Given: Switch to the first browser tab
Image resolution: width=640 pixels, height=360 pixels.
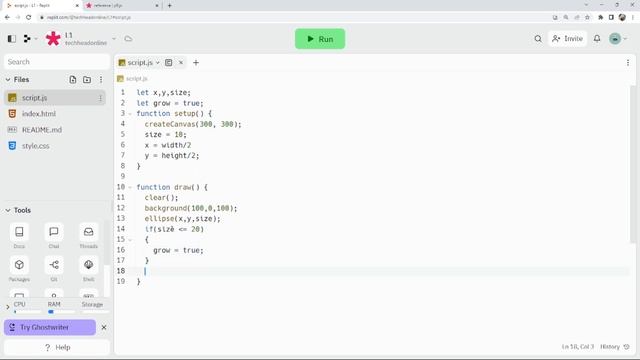Looking at the screenshot, I should click(43, 6).
